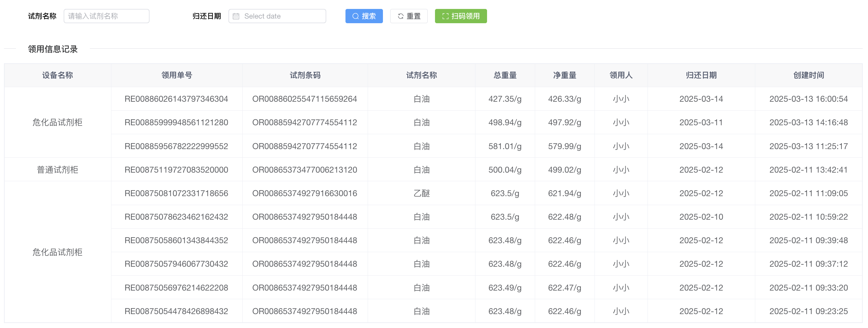Click net weight 622.48/g
868x328 pixels.
click(564, 217)
